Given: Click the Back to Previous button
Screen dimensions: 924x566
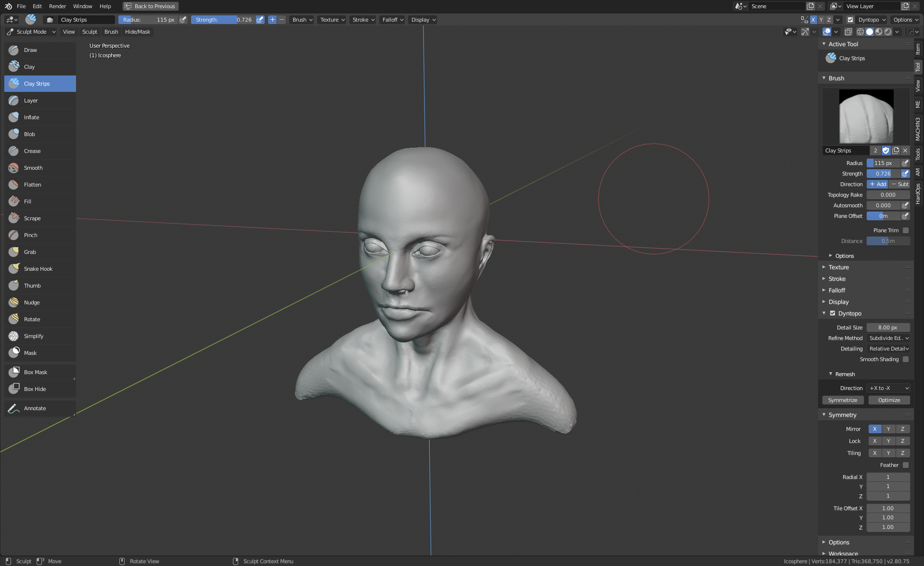Looking at the screenshot, I should 150,6.
